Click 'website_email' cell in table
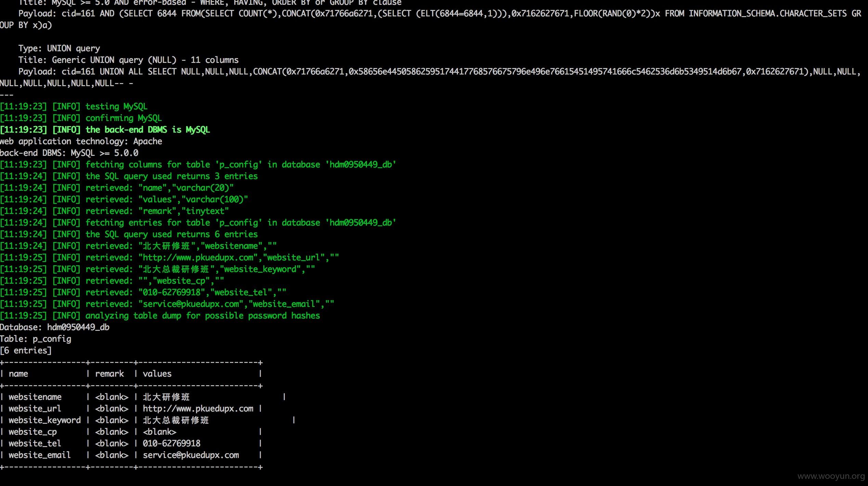This screenshot has height=486, width=868. click(x=40, y=455)
